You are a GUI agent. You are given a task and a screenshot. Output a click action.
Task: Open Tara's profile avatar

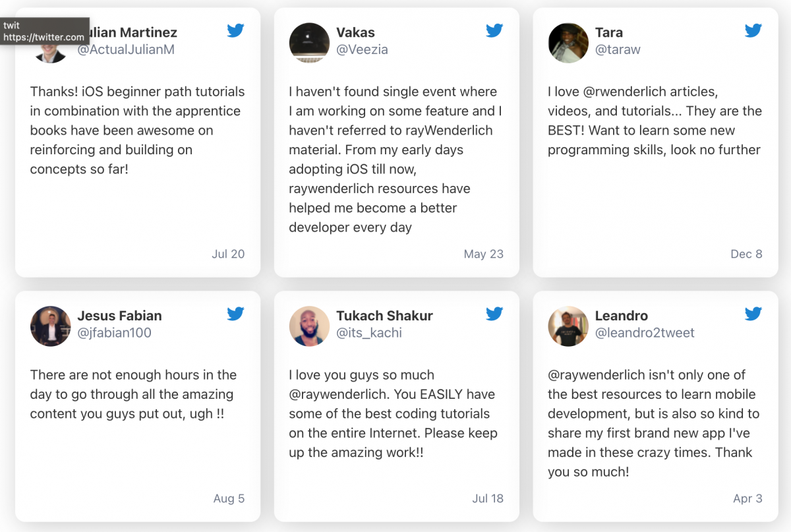(x=568, y=43)
